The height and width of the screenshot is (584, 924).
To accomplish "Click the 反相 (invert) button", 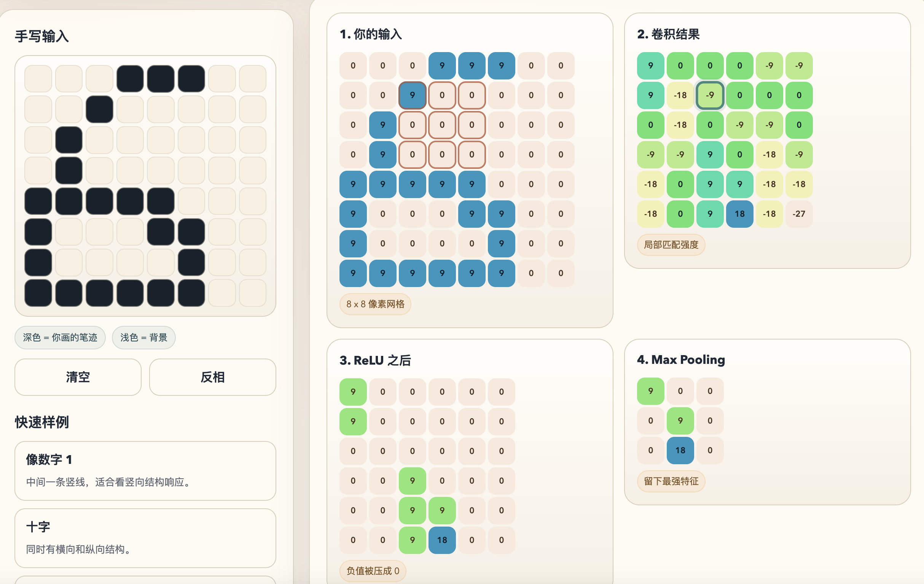I will [212, 377].
